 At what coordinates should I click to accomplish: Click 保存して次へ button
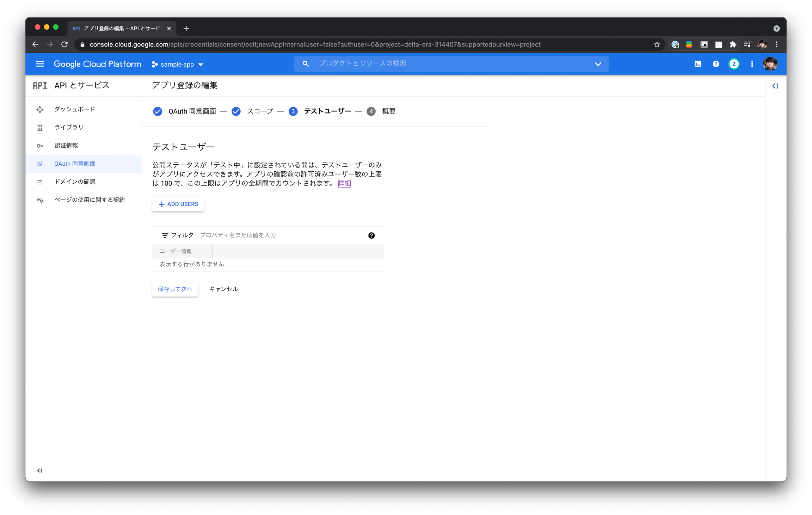175,289
